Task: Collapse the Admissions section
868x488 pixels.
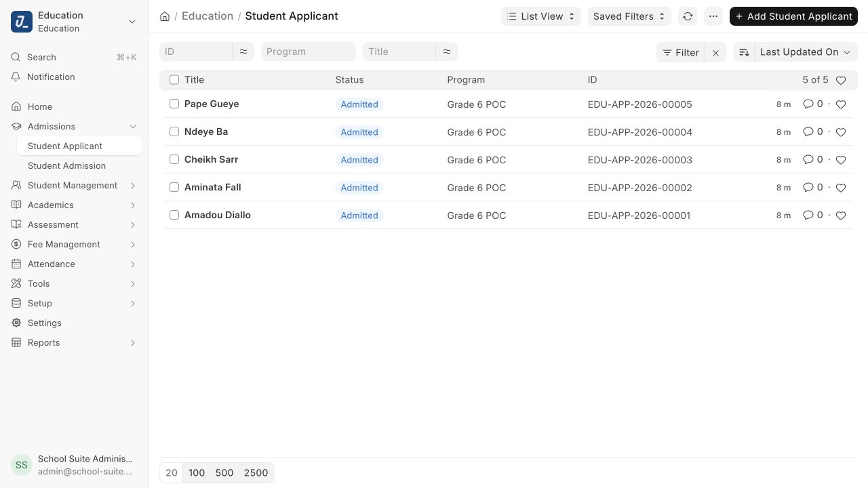Action: 133,127
